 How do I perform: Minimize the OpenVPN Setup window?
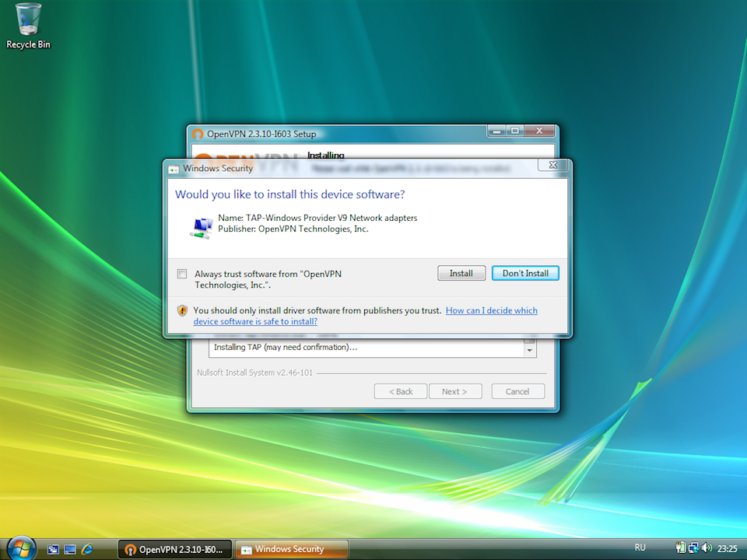[x=496, y=131]
